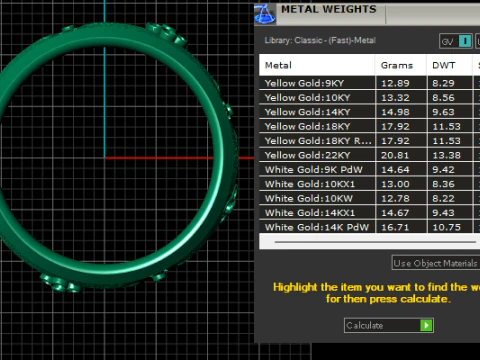
Task: Select the White Gold:10KW row
Action: 369,198
